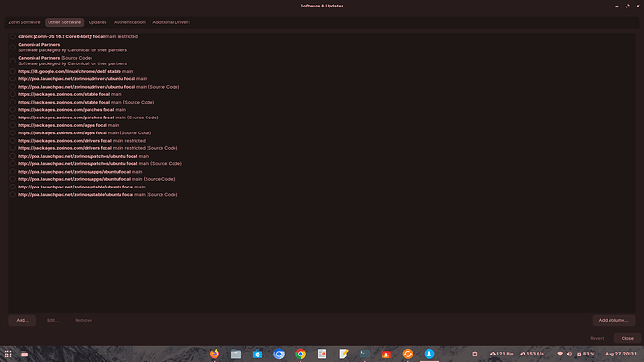Toggle ppa zorinos/drivers/ubuntu focal main checkbox
Viewport: 644px width, 362px height.
pyautogui.click(x=13, y=78)
